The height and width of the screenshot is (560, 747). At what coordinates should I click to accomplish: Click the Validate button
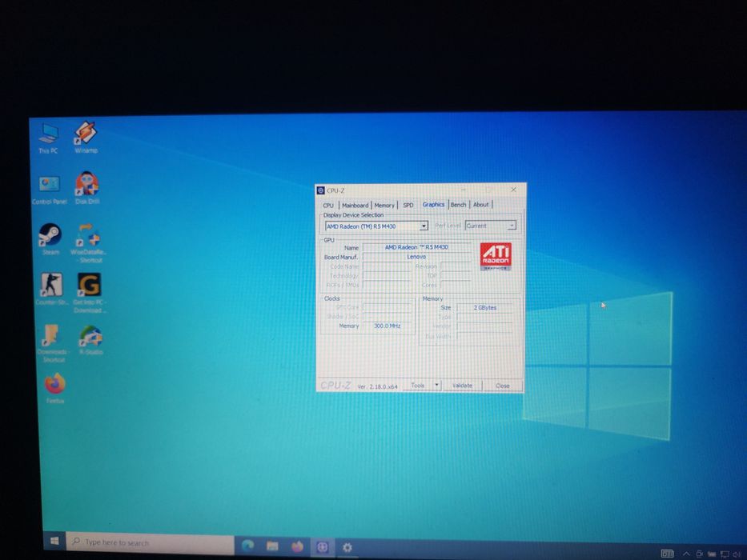[x=462, y=386]
